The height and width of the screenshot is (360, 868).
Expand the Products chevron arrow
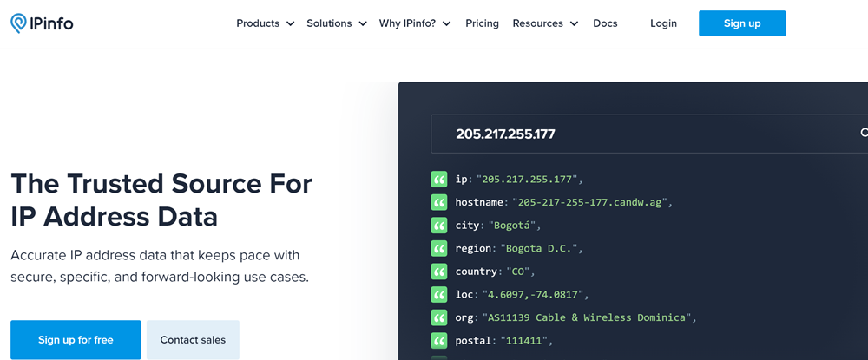290,23
